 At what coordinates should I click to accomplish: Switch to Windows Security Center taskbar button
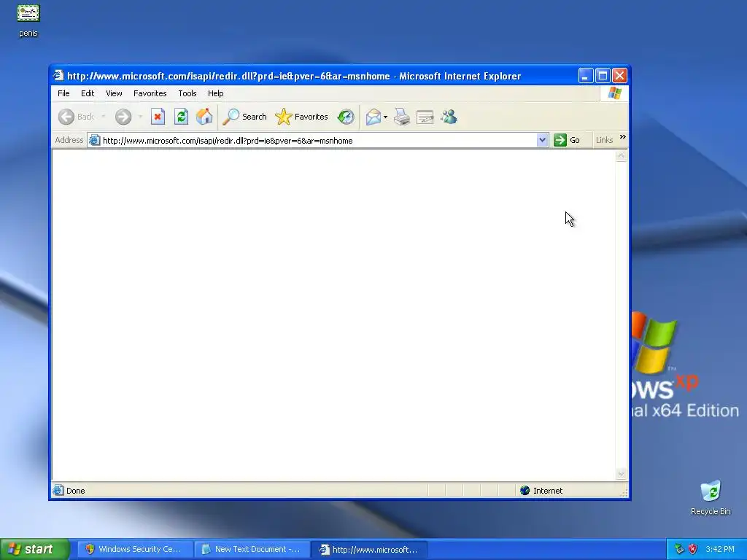pyautogui.click(x=135, y=550)
